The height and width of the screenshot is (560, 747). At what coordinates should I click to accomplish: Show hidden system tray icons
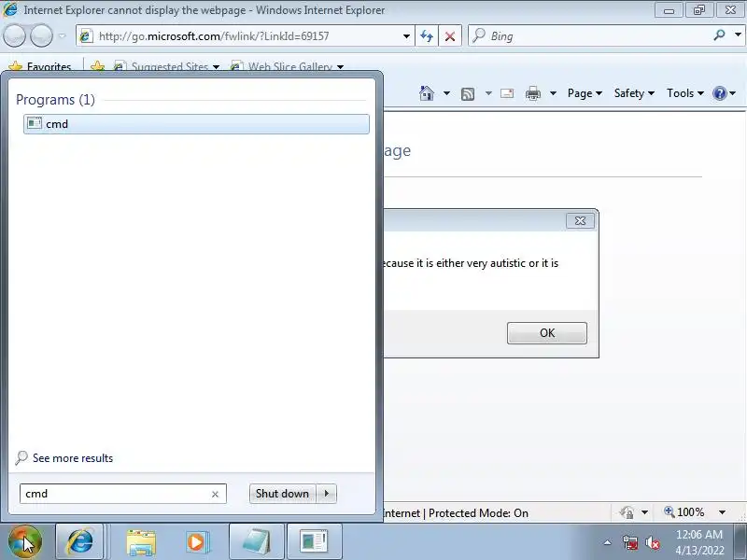608,542
